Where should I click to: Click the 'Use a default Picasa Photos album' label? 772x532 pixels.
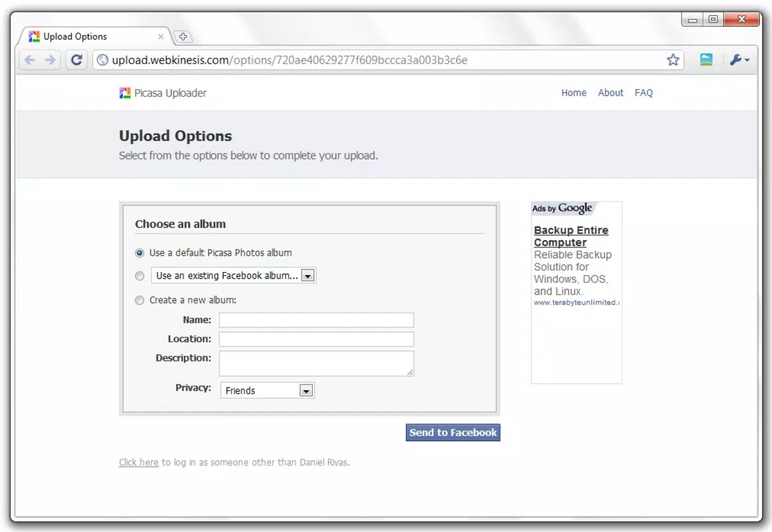point(220,253)
